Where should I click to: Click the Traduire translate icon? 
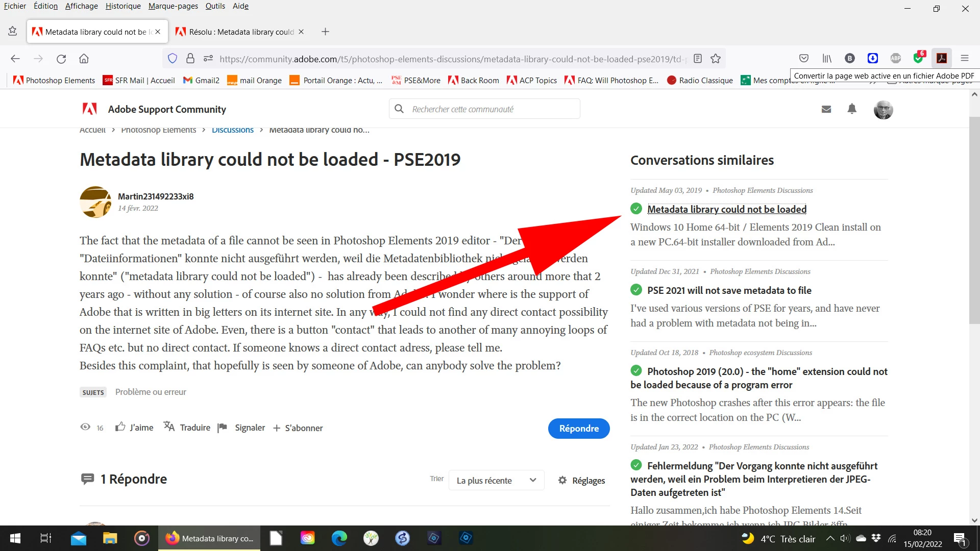[169, 427]
